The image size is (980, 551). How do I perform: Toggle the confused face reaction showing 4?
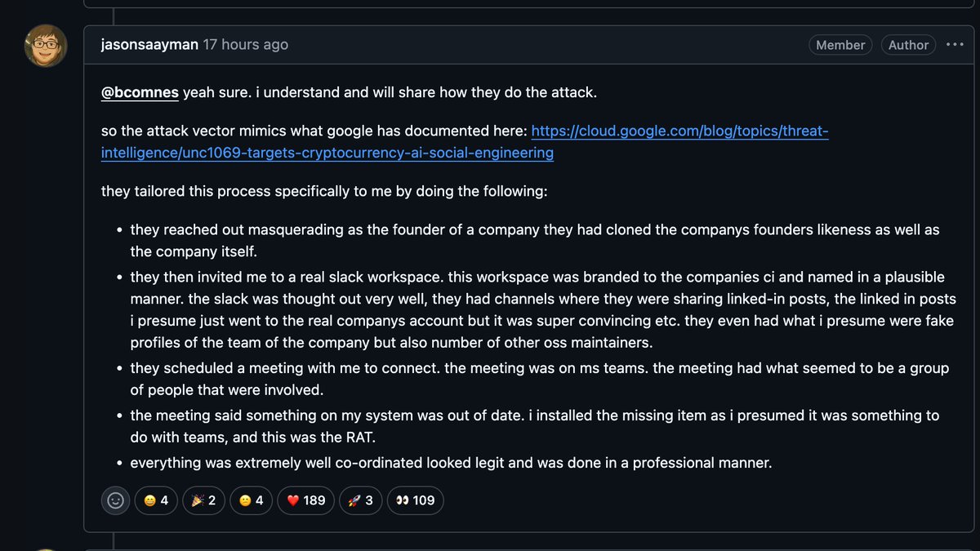[x=252, y=500]
